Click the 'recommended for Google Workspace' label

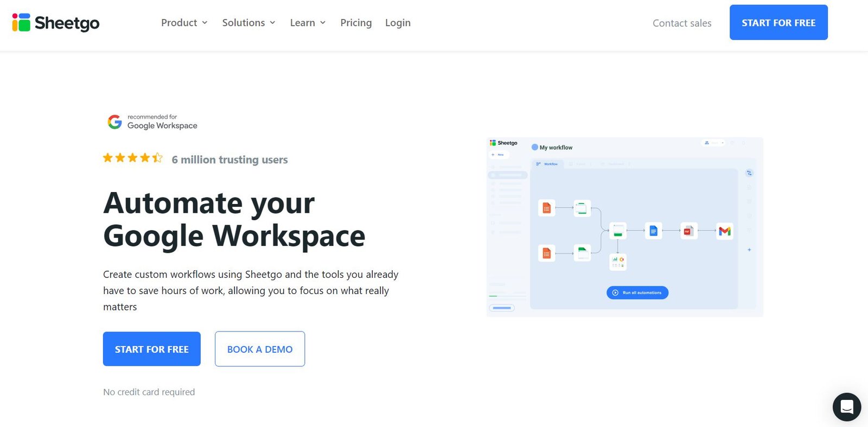click(162, 122)
